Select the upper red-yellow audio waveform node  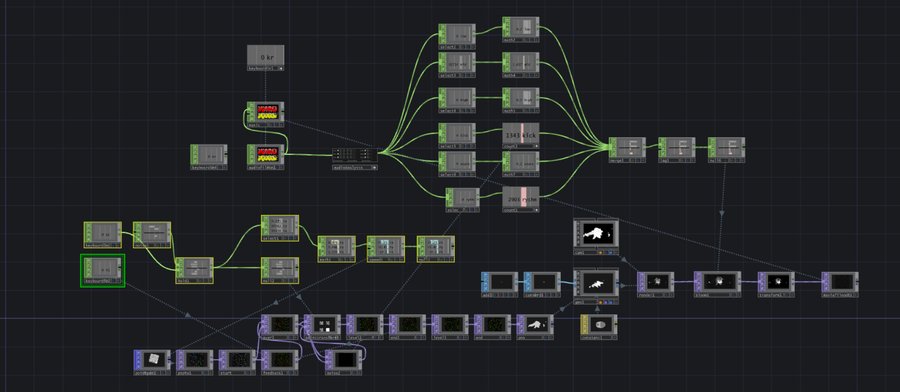point(265,114)
